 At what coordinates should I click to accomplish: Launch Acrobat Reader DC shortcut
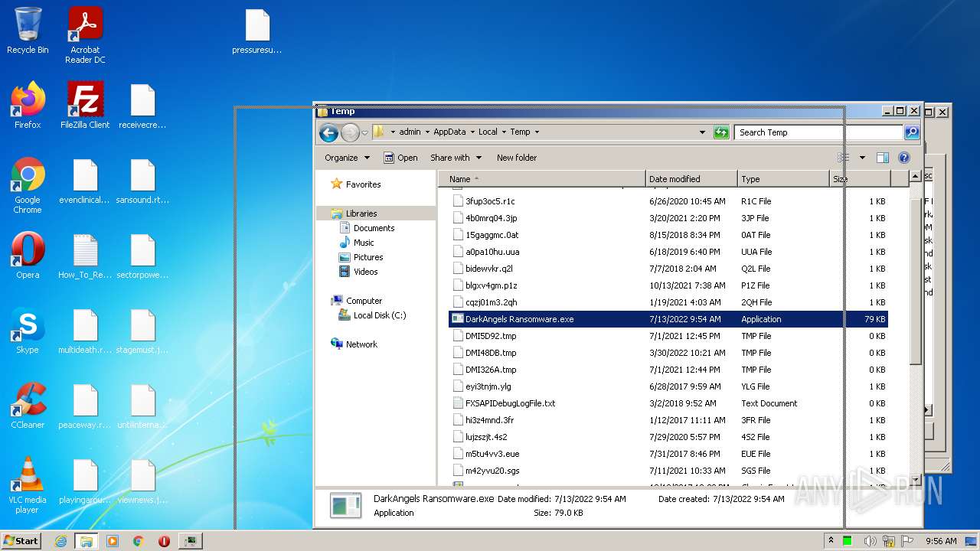pos(85,35)
